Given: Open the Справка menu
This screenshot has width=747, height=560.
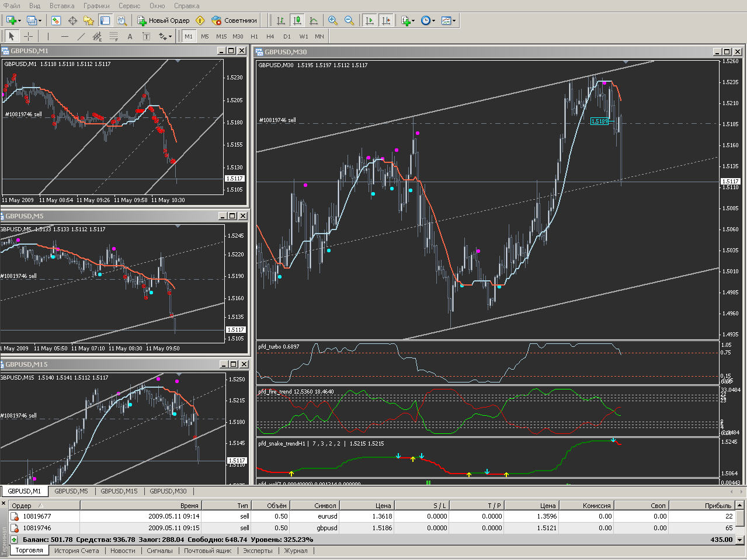Looking at the screenshot, I should [x=187, y=6].
